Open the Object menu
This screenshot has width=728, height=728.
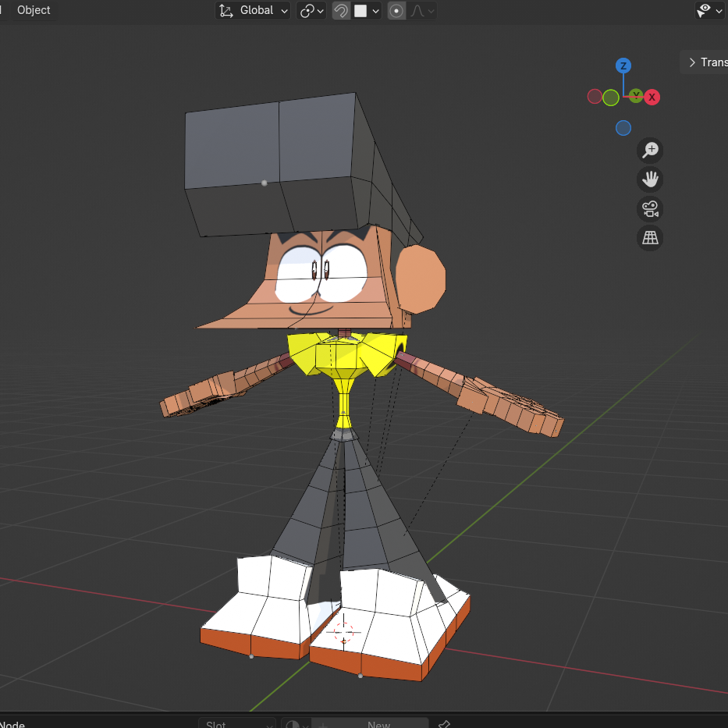(34, 10)
